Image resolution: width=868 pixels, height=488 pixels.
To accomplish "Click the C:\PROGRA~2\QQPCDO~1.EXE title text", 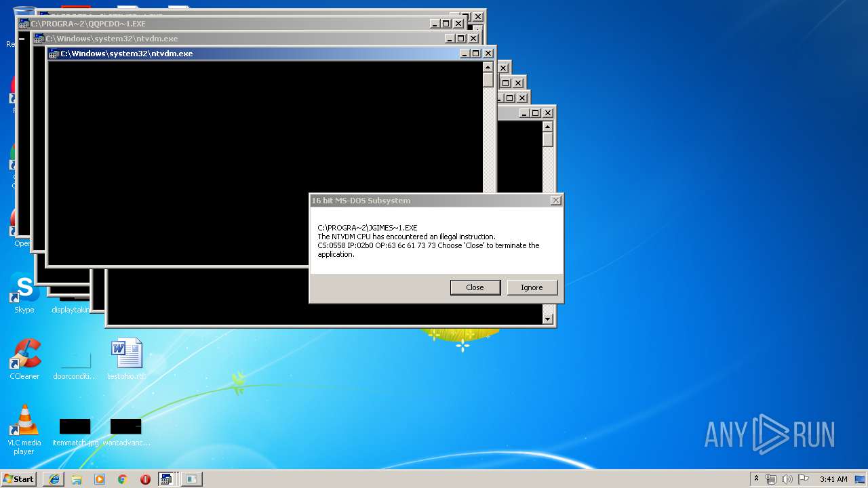I will click(x=88, y=24).
